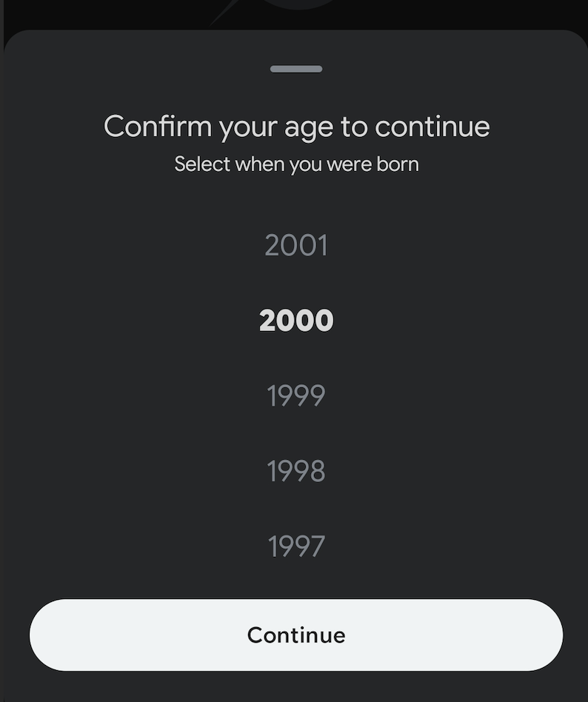Image resolution: width=588 pixels, height=702 pixels.
Task: Dismiss the sheet via the dark backdrop
Action: (296, 13)
